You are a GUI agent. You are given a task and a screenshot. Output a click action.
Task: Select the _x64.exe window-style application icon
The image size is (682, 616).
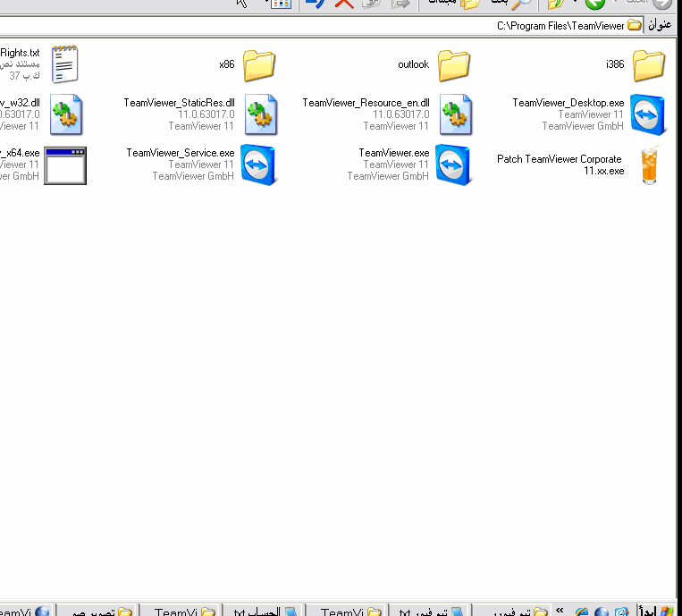[x=65, y=165]
